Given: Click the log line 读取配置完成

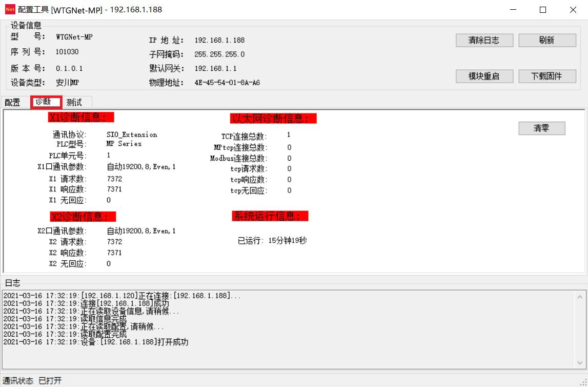Looking at the screenshot, I should 65,334.
